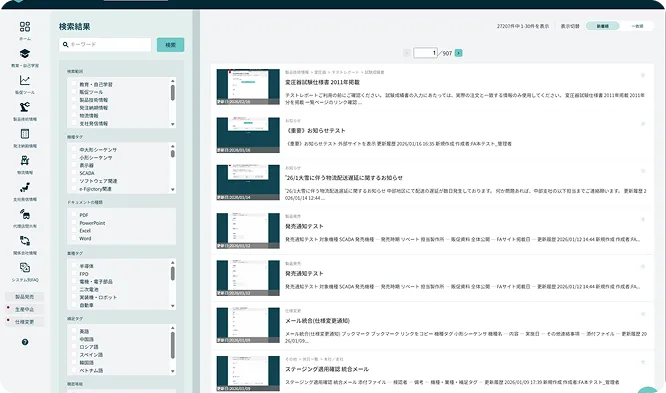Check 教育・自己学習 in 検索範囲 filter
The image size is (666, 393).
click(74, 84)
